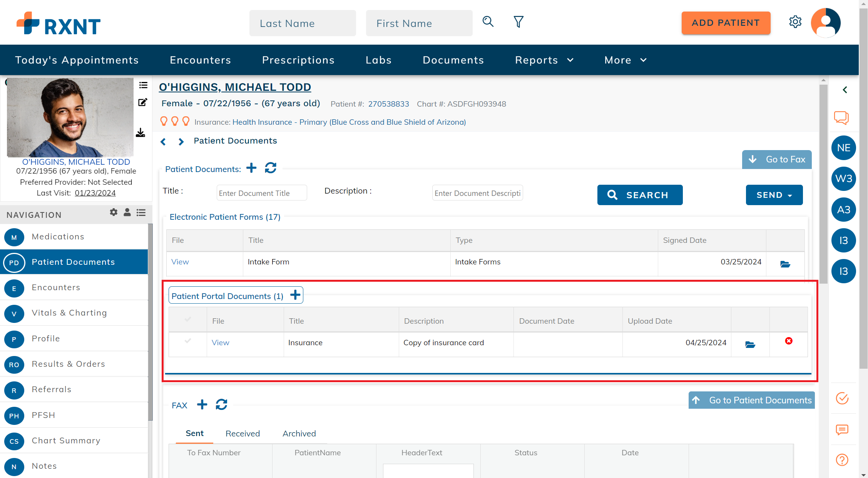This screenshot has height=478, width=868.
Task: Open folder icon for Intake Form row
Action: pos(785,264)
